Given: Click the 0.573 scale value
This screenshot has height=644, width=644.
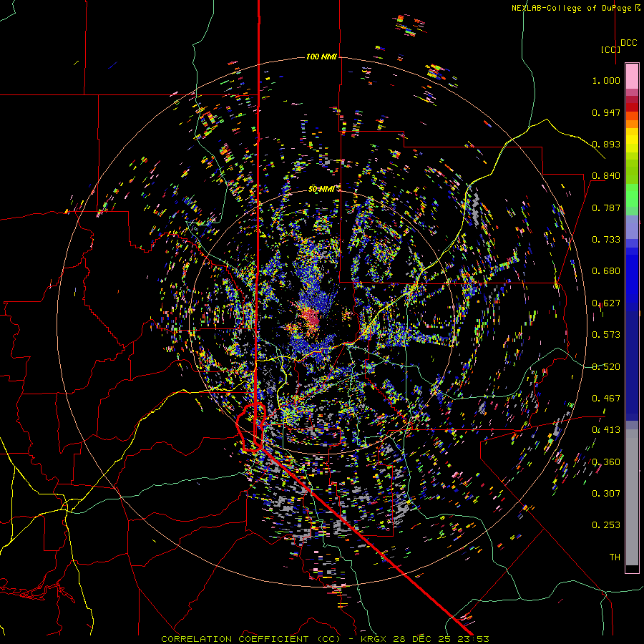Looking at the screenshot, I should pyautogui.click(x=606, y=335).
